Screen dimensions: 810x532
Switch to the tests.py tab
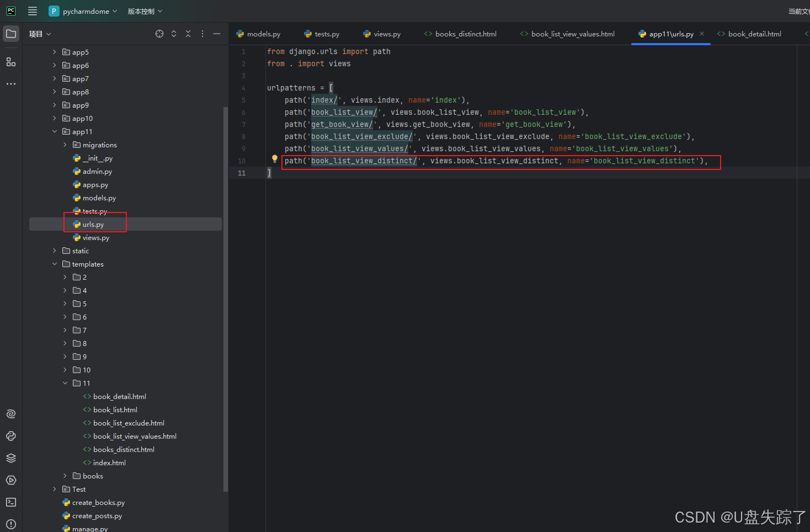[322, 34]
